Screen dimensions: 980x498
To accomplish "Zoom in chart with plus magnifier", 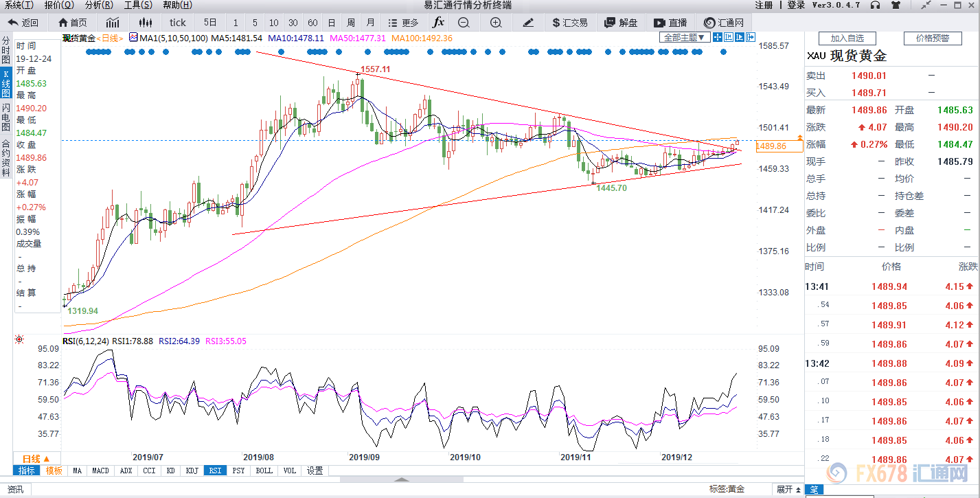I will click(x=496, y=23).
